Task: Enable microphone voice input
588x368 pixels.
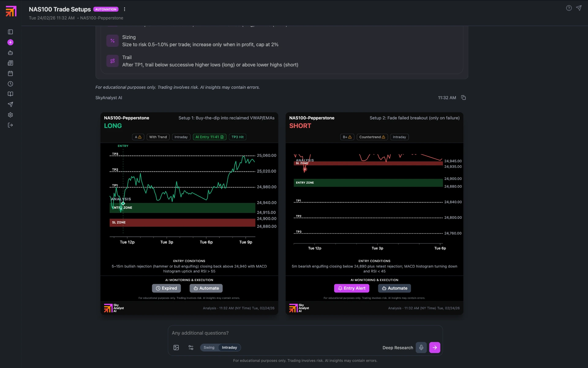Action: coord(421,347)
